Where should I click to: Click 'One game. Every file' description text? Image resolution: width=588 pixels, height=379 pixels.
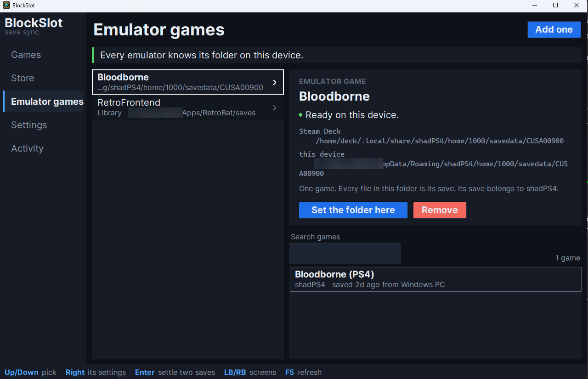[429, 188]
